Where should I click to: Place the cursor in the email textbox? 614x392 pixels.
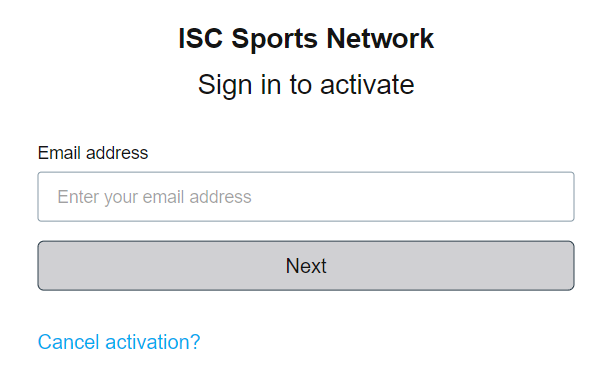click(306, 197)
